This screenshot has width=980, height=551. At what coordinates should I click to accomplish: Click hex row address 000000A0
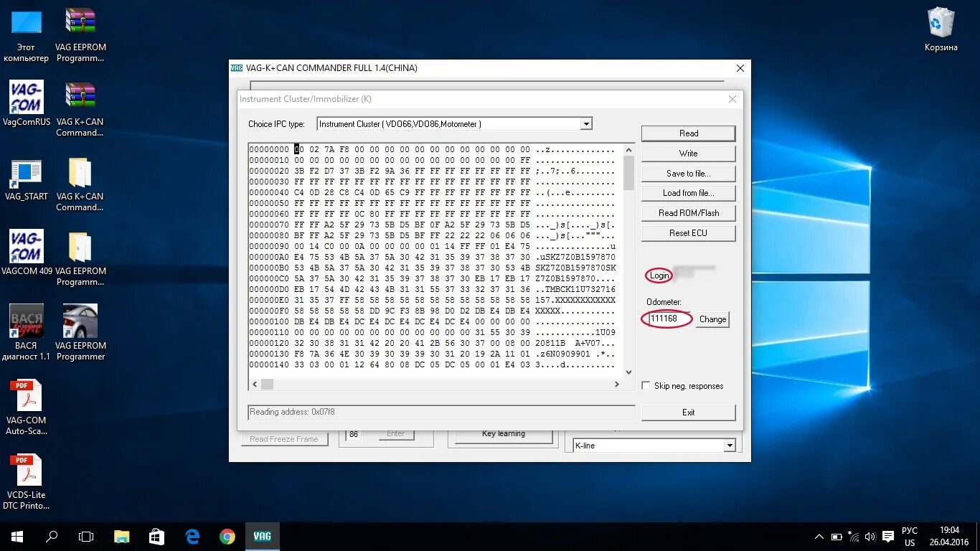(x=269, y=257)
